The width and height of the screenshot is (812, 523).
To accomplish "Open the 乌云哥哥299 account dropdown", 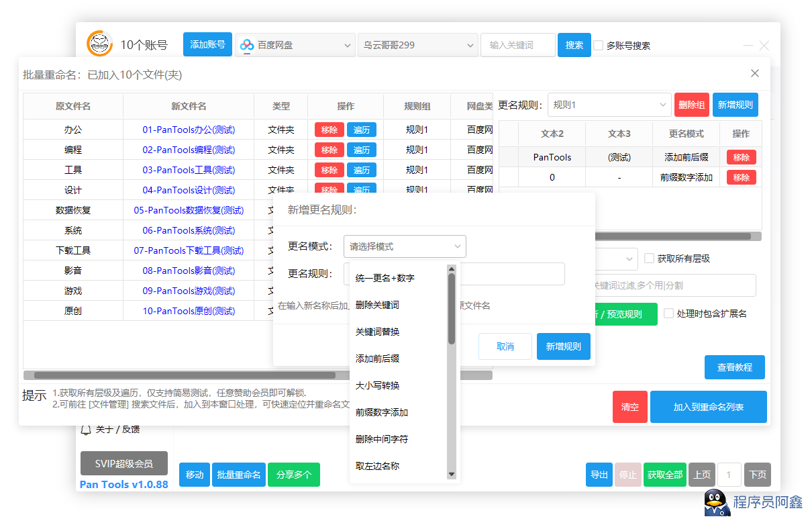I will [x=416, y=45].
